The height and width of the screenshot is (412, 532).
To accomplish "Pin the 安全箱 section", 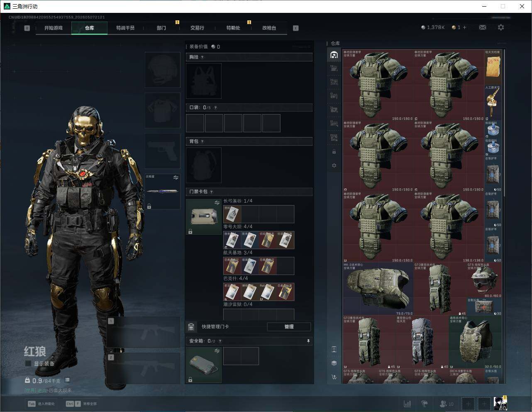I will coord(308,341).
